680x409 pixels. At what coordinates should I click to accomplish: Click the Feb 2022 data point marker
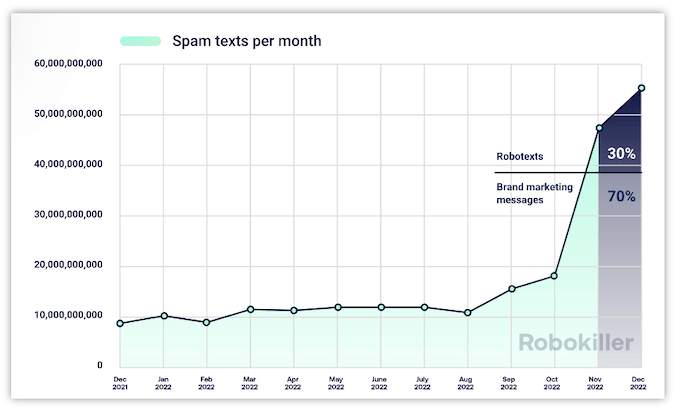pyautogui.click(x=206, y=322)
